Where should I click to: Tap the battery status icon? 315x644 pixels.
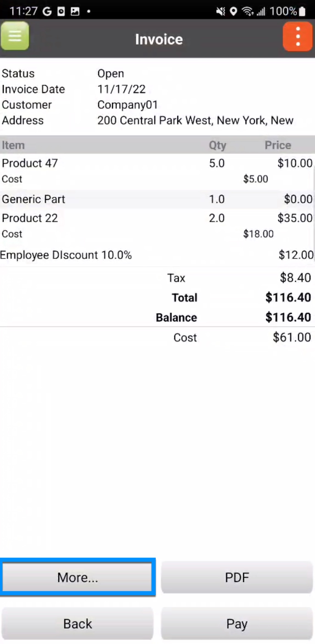(302, 11)
